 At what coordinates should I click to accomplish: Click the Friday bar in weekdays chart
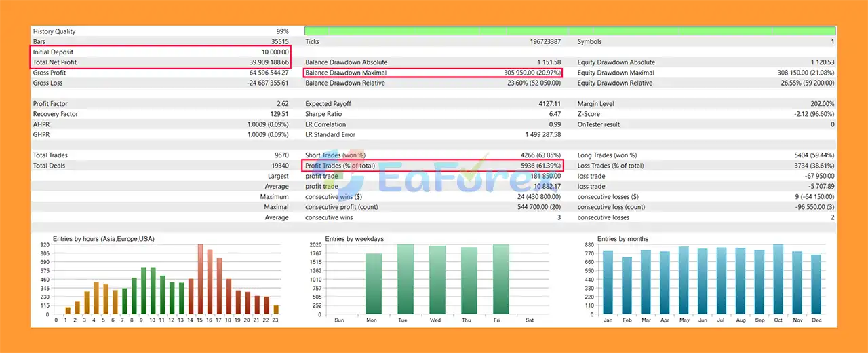pyautogui.click(x=500, y=280)
